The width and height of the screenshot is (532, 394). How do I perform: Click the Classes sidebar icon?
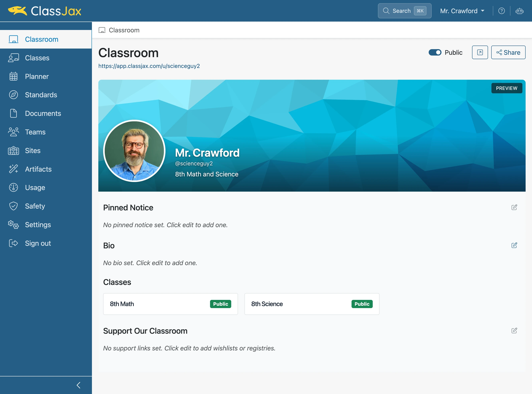point(13,58)
